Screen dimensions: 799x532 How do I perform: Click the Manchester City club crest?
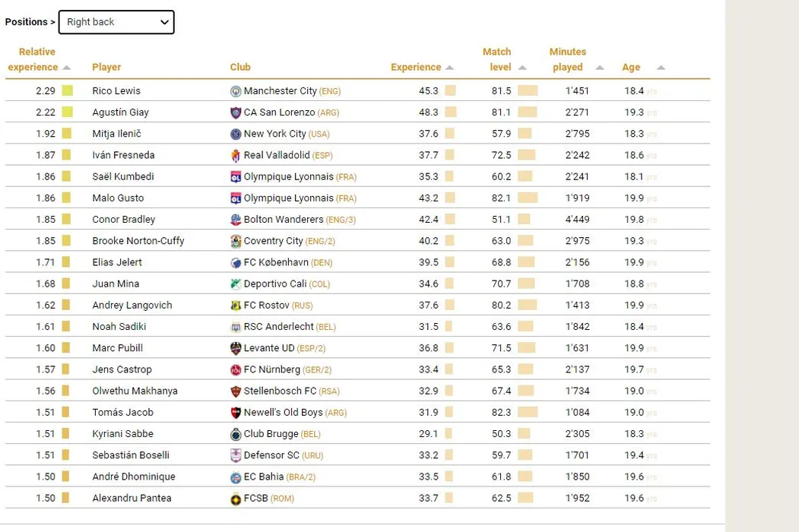coord(236,91)
